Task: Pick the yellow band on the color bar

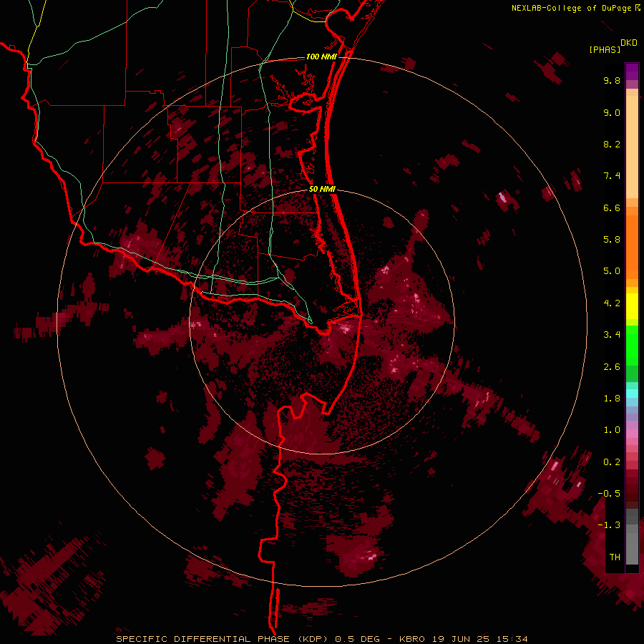Action: (632, 306)
